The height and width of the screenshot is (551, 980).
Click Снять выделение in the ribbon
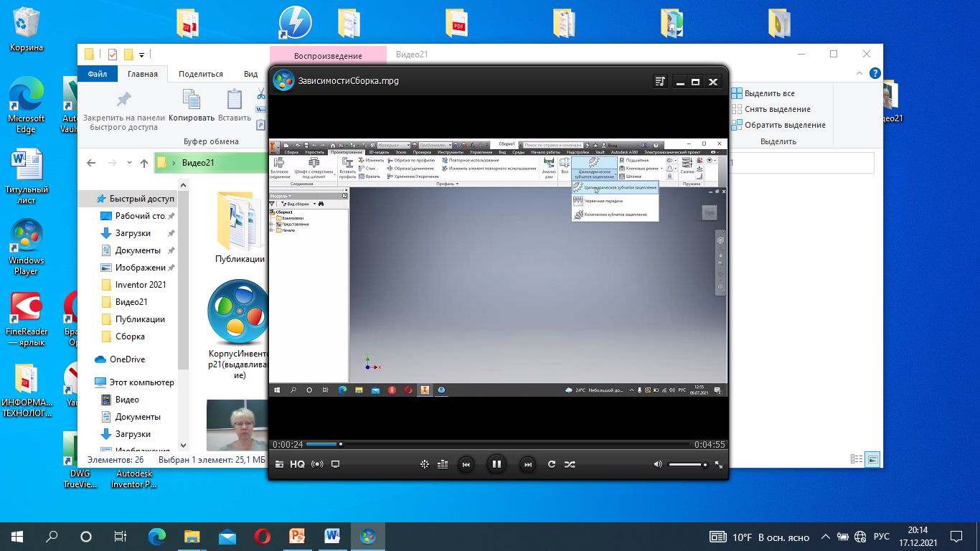(771, 109)
